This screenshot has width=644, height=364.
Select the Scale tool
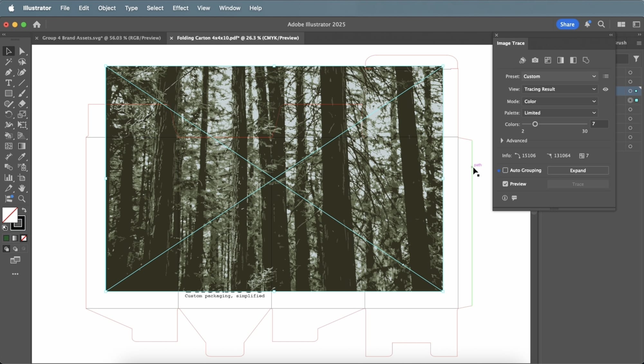22,114
